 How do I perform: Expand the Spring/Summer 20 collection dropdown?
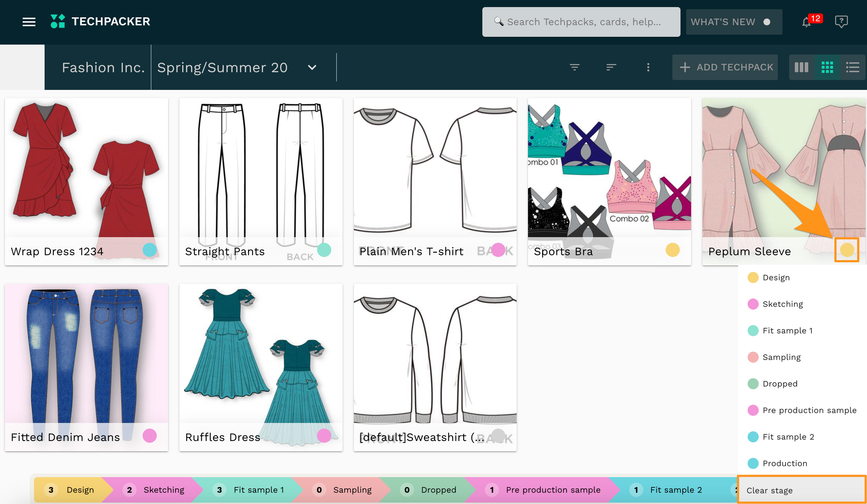312,67
